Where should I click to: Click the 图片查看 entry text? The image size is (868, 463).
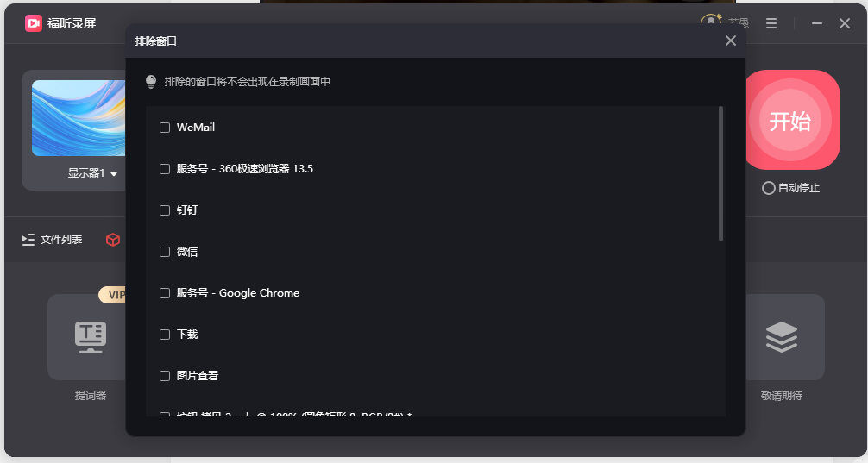pos(198,376)
